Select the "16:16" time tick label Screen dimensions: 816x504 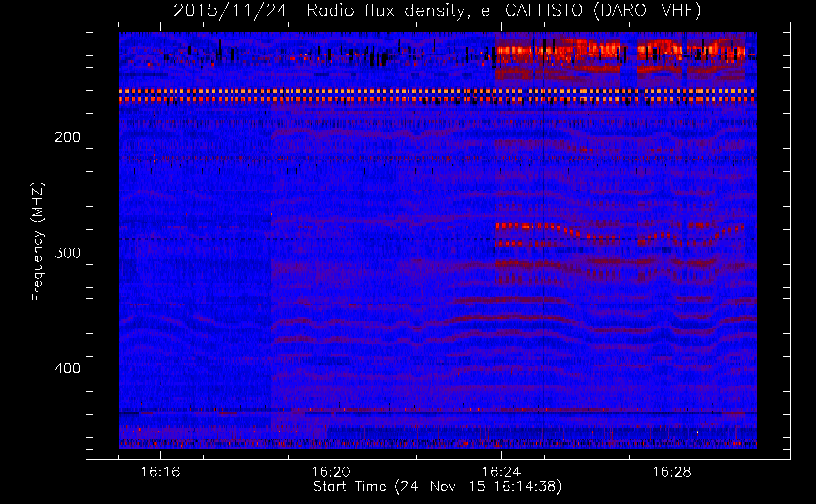(x=160, y=472)
